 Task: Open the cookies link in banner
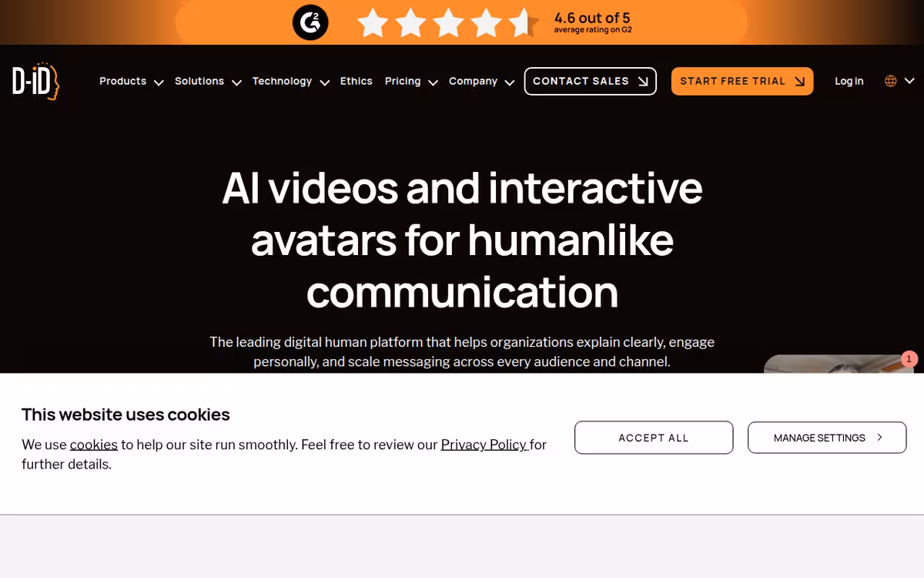[x=94, y=445]
